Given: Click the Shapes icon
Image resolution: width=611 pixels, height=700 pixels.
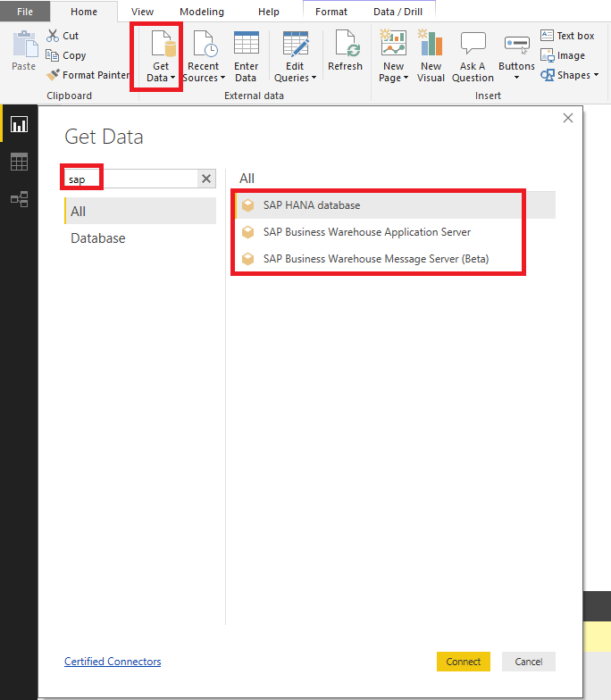Looking at the screenshot, I should (x=547, y=75).
